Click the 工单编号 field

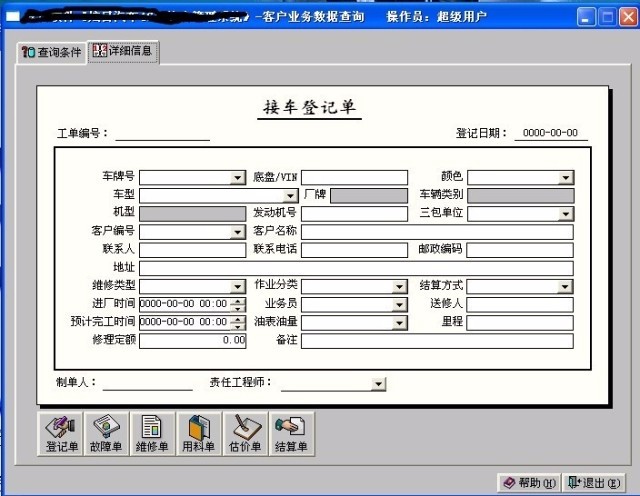pos(162,133)
